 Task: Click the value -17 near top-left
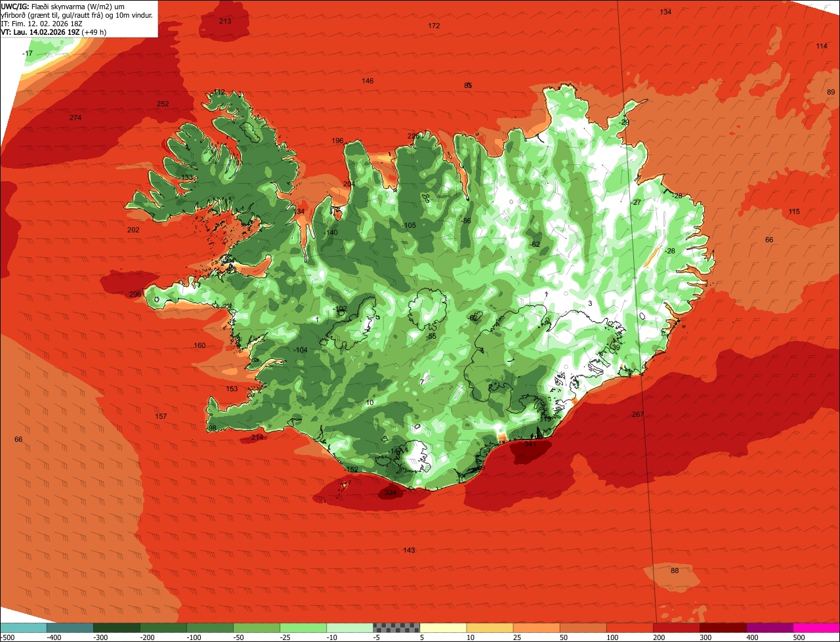(27, 53)
